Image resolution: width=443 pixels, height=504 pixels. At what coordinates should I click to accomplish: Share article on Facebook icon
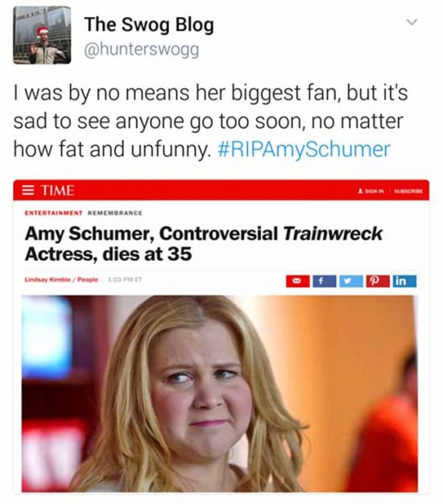(325, 281)
